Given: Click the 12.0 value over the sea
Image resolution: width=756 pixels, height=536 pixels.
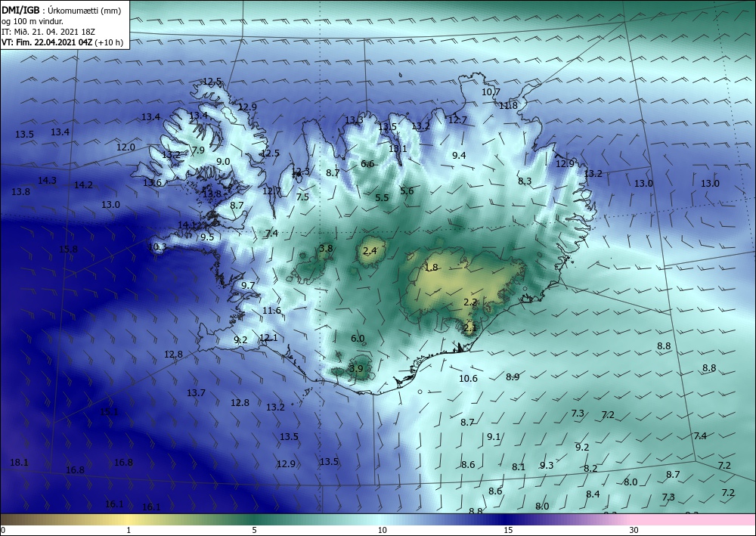Looking at the screenshot, I should pos(125,147).
